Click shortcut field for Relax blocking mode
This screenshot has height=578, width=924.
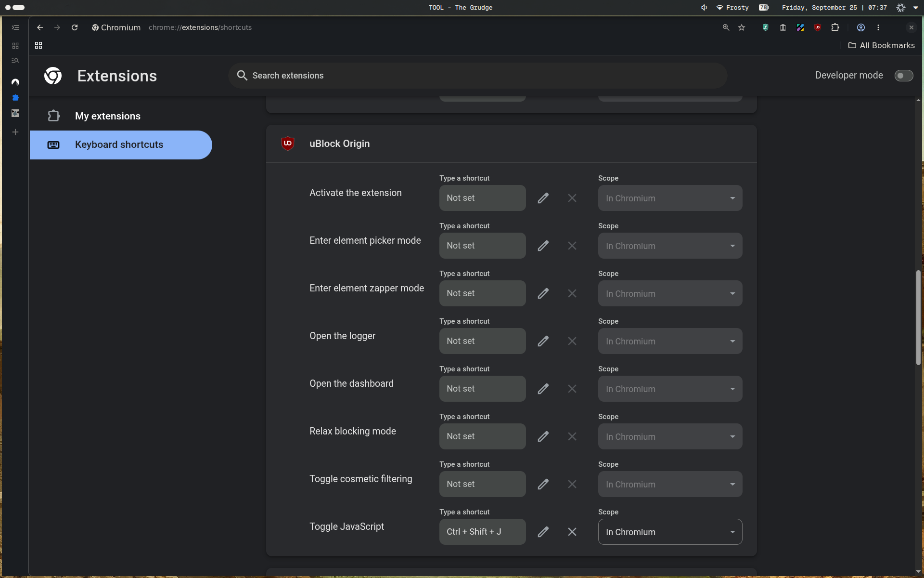[482, 436]
